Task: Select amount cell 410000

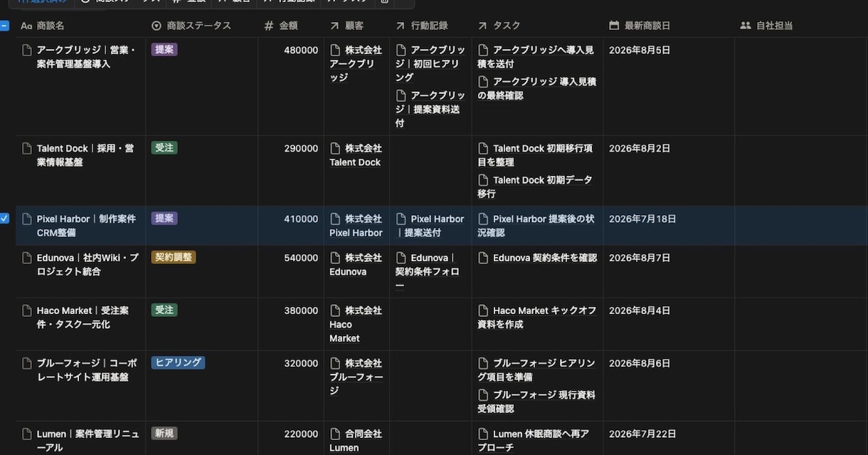Action: [x=291, y=226]
